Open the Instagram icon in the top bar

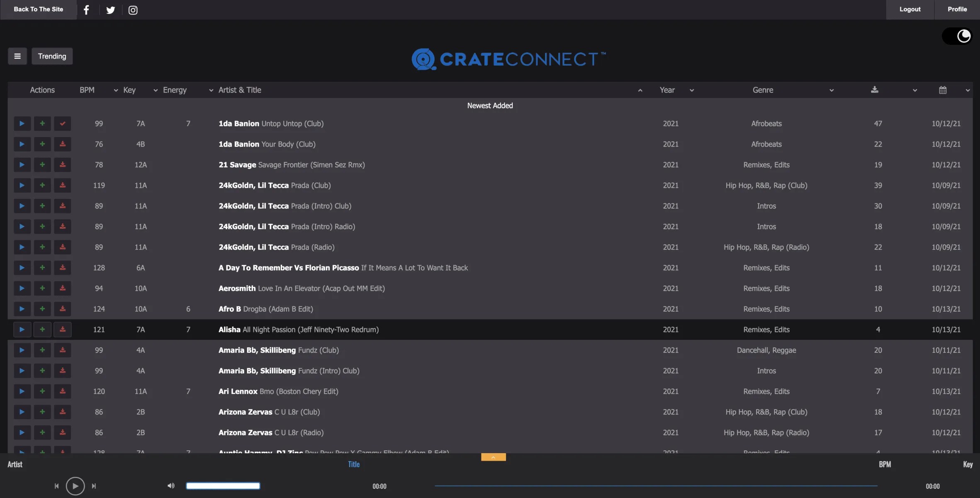132,10
